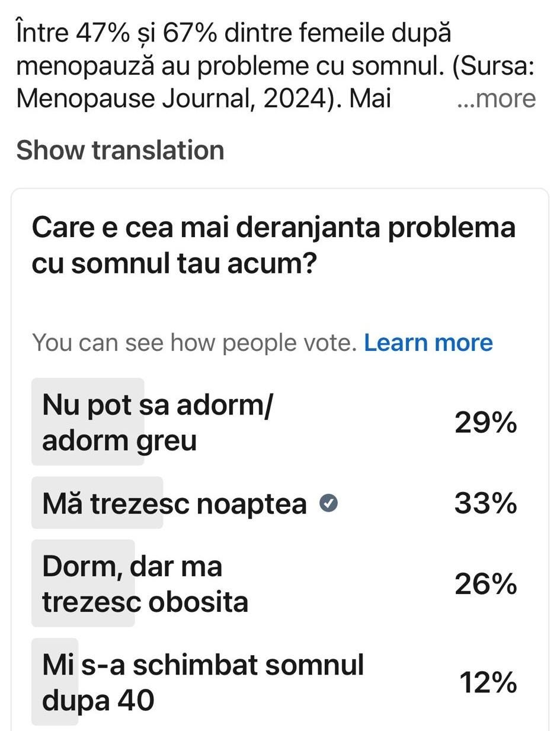This screenshot has width=560, height=731.
Task: Click the 26% vote result
Action: [486, 586]
